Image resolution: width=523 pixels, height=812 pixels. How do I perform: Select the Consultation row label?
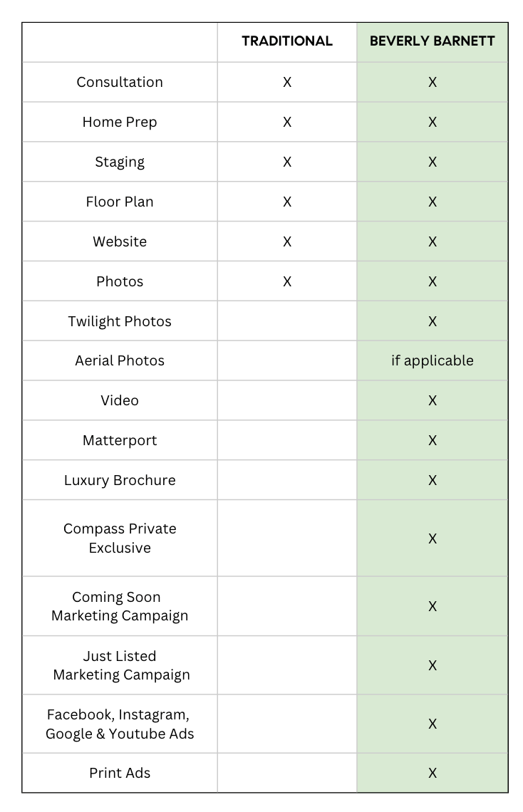pos(120,82)
